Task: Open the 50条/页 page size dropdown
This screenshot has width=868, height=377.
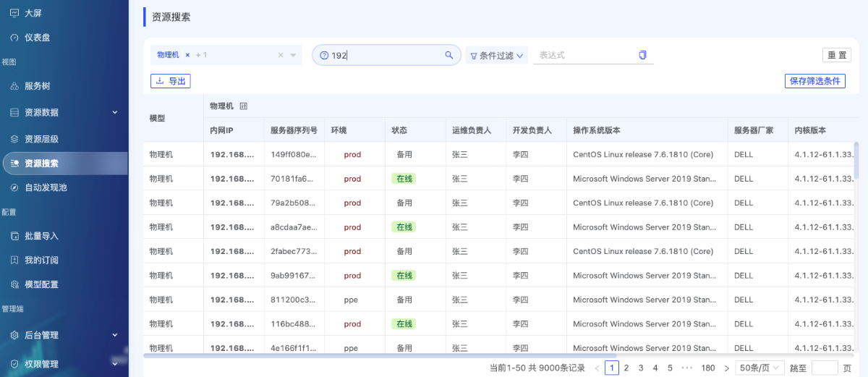Action: pyautogui.click(x=759, y=368)
